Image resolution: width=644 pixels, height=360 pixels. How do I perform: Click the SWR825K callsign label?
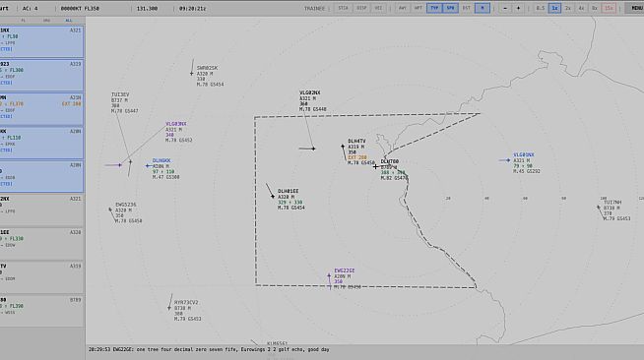207,68
